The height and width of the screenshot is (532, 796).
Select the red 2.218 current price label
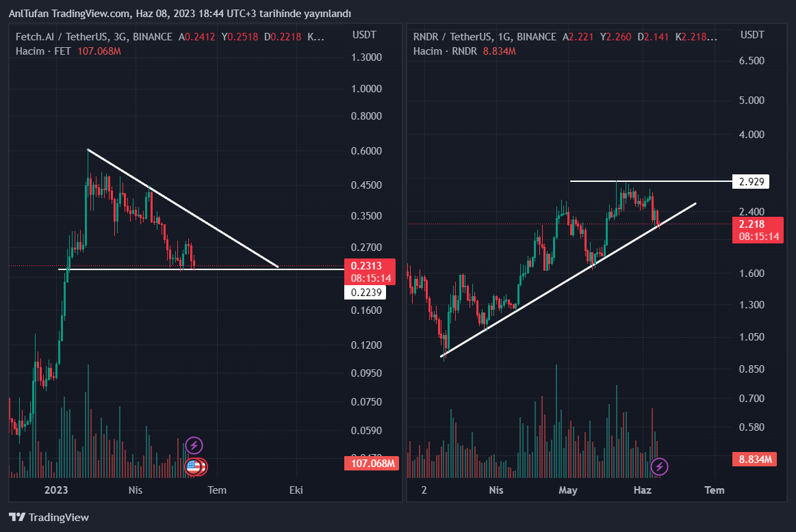click(x=759, y=230)
